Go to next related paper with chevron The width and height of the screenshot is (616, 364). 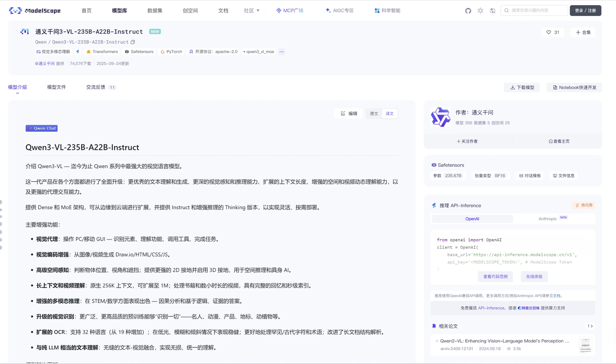click(x=591, y=326)
